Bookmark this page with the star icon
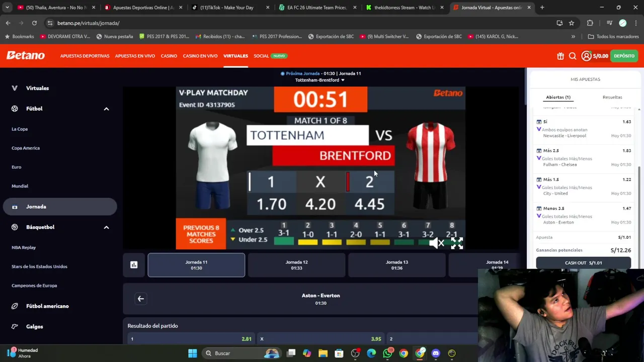 572,23
